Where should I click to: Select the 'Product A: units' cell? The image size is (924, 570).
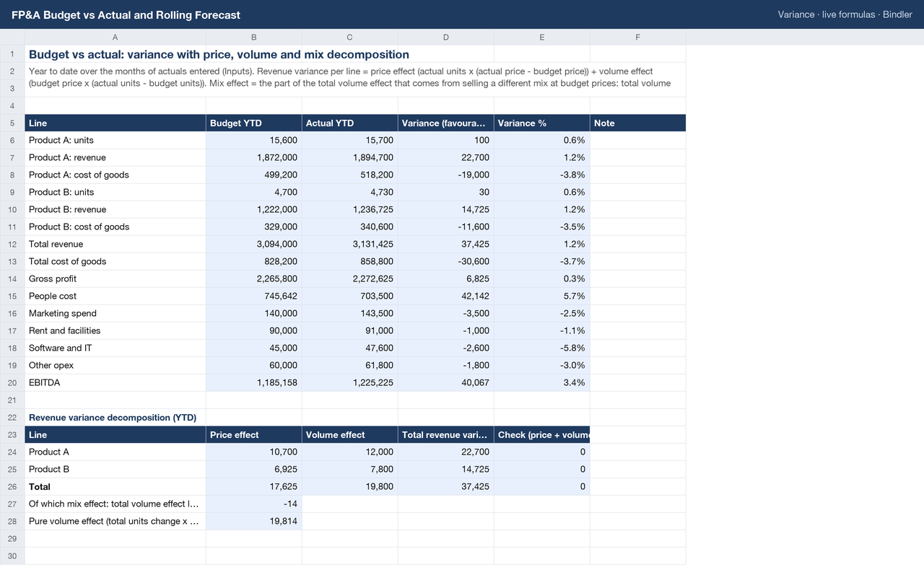pos(115,140)
